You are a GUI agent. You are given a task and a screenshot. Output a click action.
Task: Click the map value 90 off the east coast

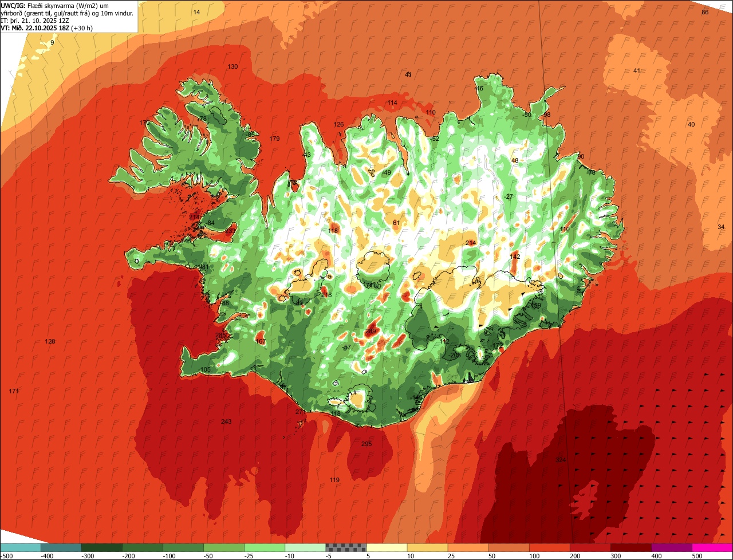coord(581,157)
